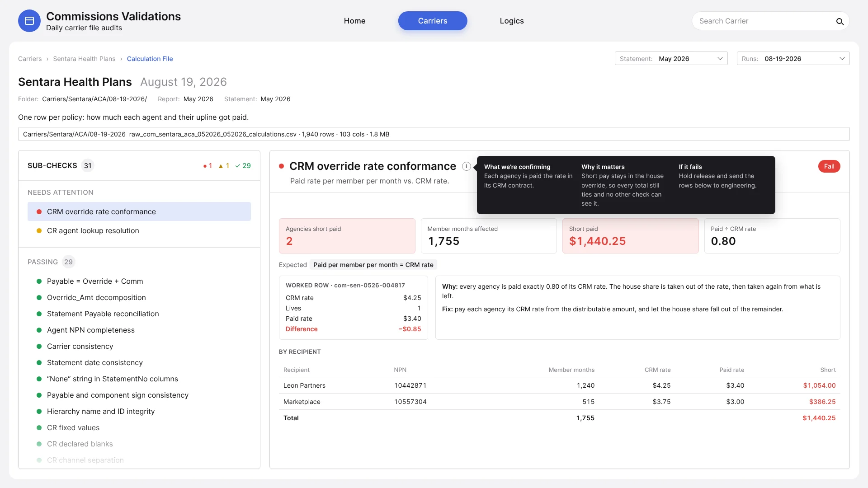Open Agent NPN completeness check
This screenshot has width=868, height=488.
(x=139, y=330)
